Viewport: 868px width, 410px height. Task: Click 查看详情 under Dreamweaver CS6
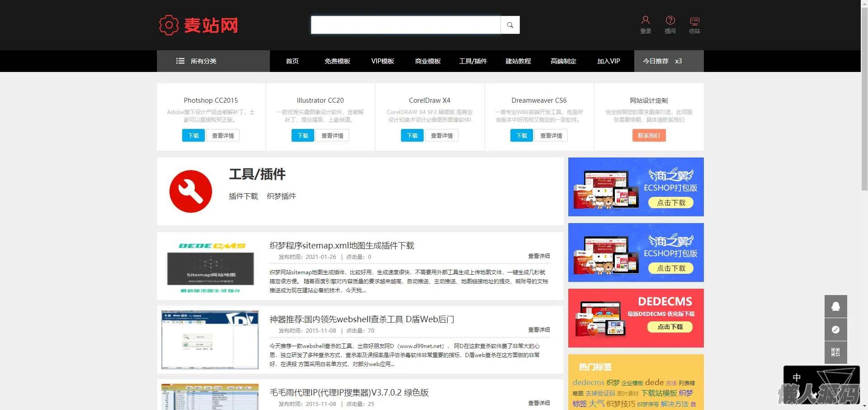click(x=551, y=135)
